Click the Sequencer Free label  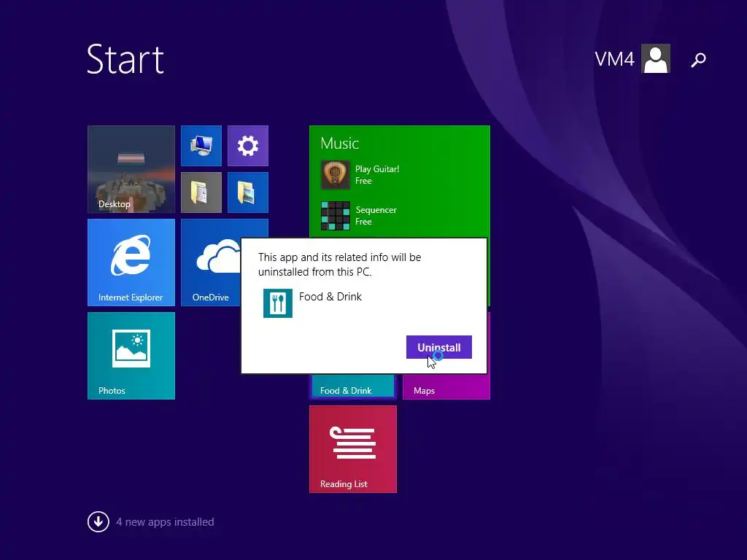coord(376,216)
